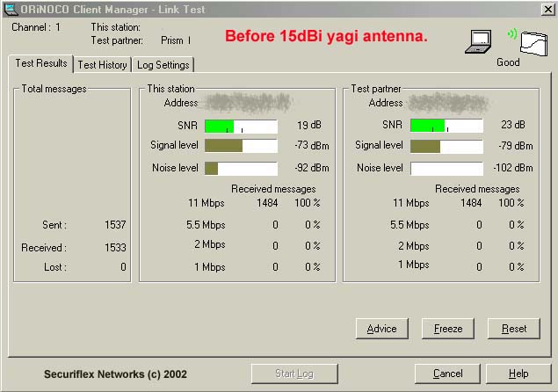Click the Help button
The image size is (558, 392).
(x=518, y=374)
